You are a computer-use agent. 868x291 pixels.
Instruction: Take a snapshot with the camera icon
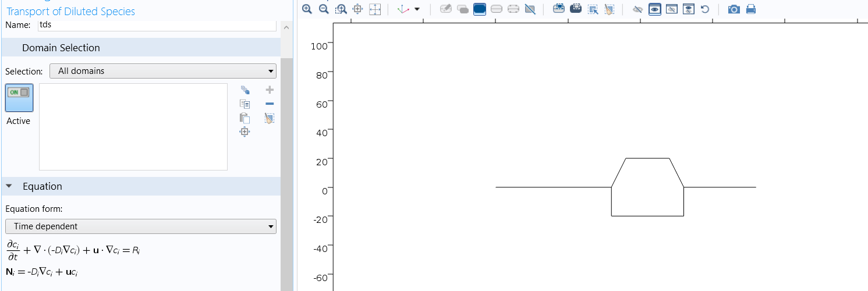(x=734, y=9)
